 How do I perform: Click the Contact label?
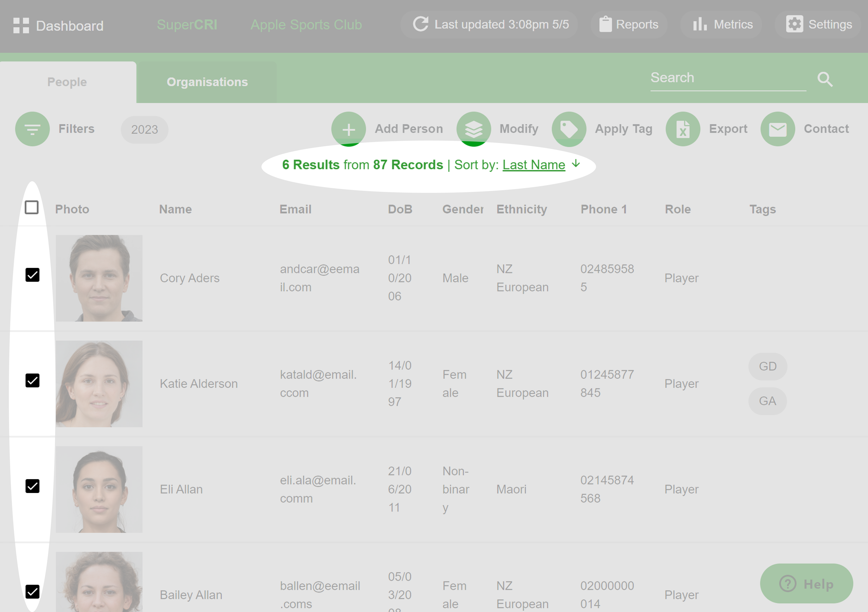[826, 129]
